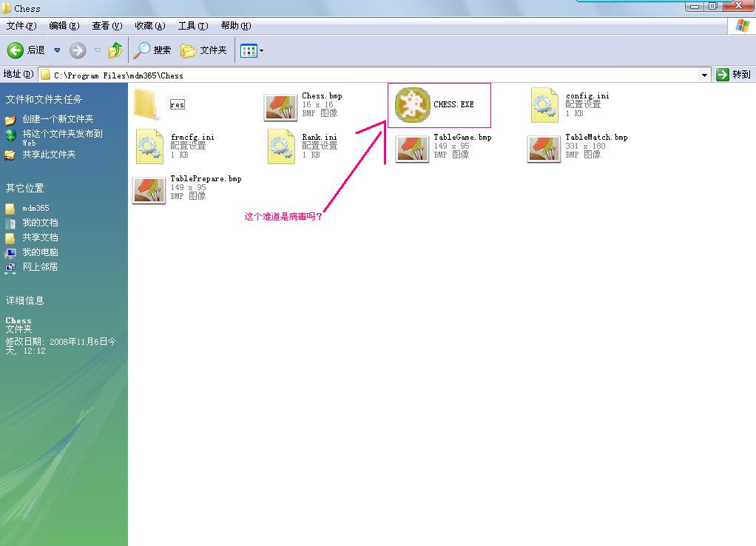This screenshot has width=756, height=546.
Task: Click the Rank.ini file name
Action: 319,138
